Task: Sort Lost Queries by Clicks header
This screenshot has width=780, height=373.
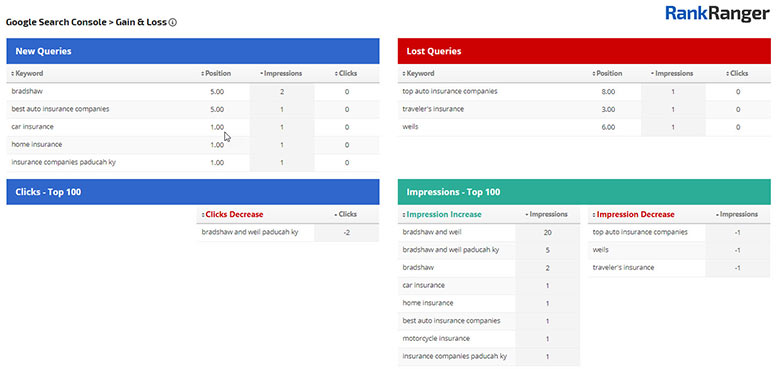Action: tap(737, 73)
